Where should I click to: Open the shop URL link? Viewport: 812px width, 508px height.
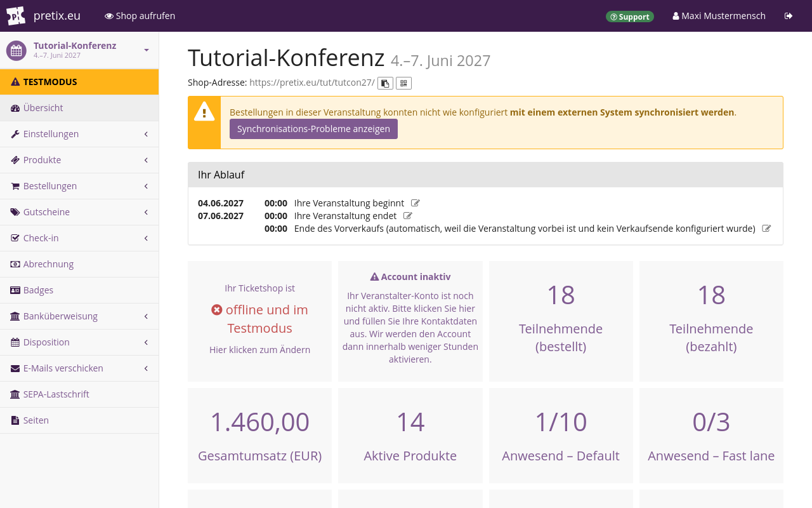click(312, 83)
